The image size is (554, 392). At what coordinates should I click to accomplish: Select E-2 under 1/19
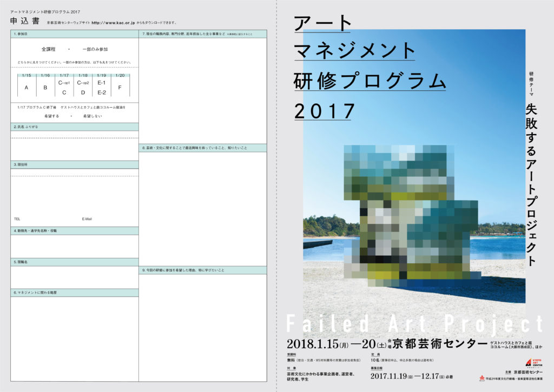pos(102,92)
